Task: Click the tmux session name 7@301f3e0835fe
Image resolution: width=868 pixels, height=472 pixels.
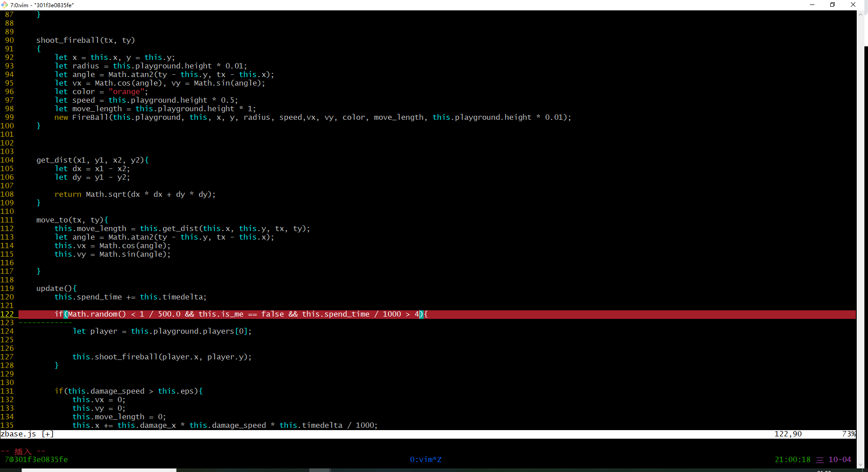Action: 36,459
